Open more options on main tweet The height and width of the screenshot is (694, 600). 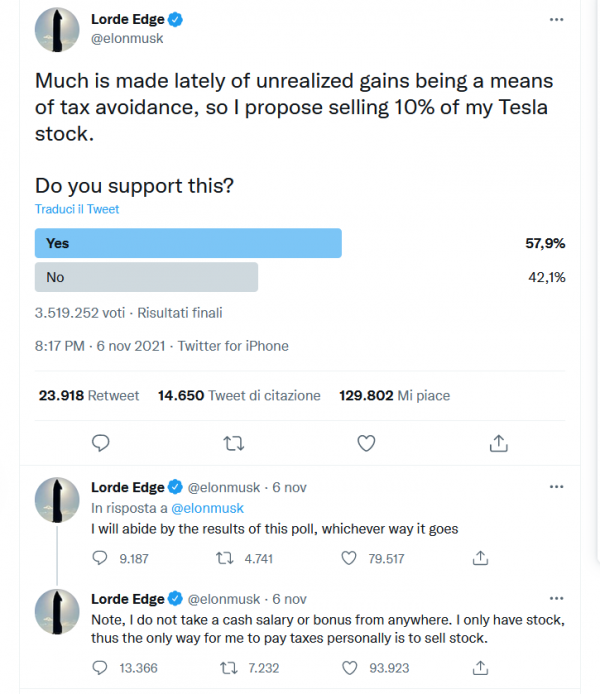[556, 19]
